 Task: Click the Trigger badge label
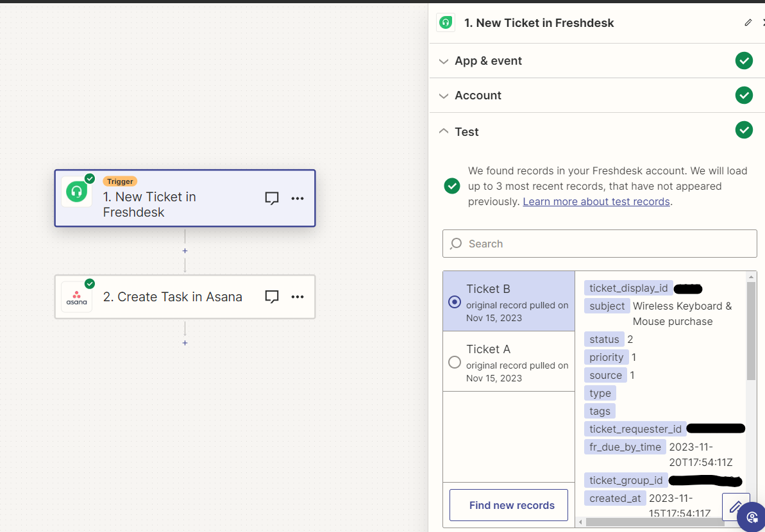click(x=120, y=181)
